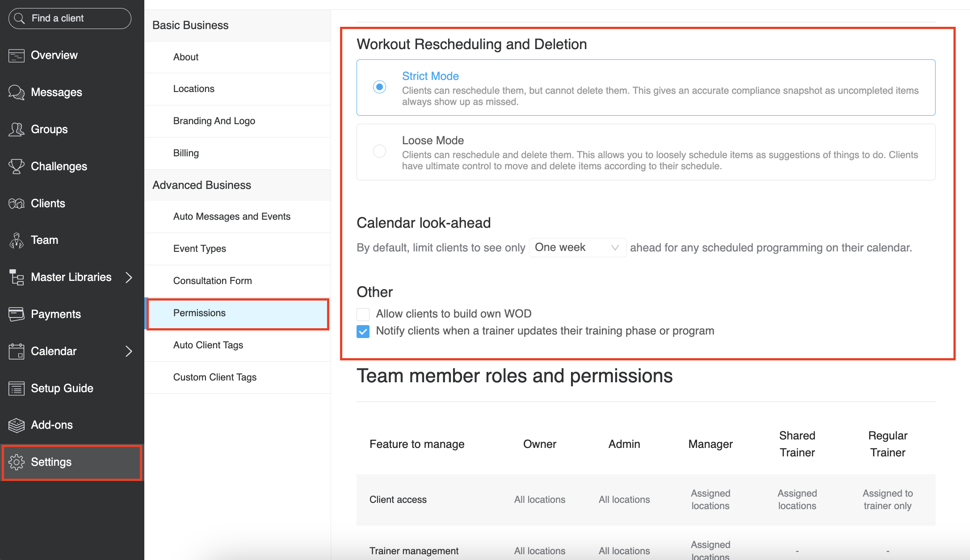970x560 pixels.
Task: Go to Auto Messages and Events
Action: click(x=232, y=216)
